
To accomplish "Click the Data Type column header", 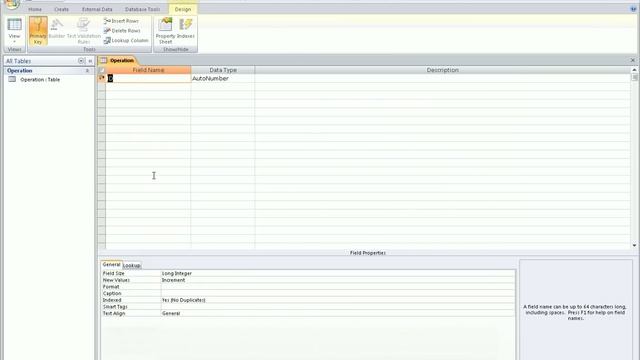I will (223, 70).
